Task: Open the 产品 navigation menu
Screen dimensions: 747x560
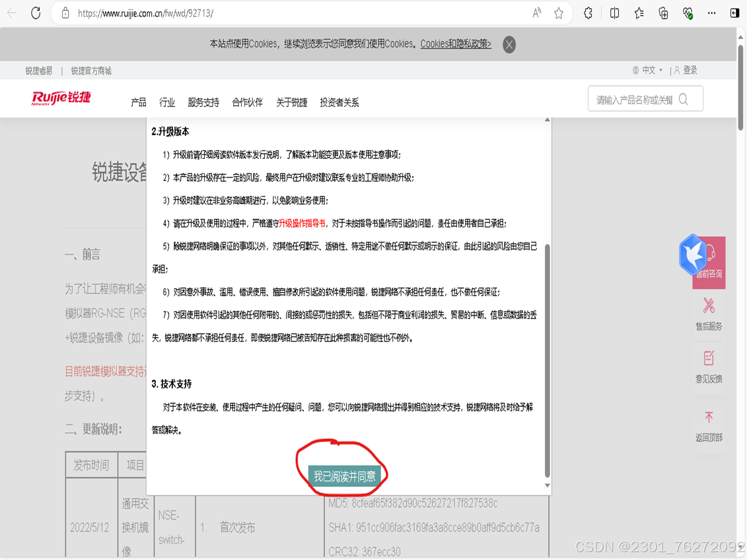Action: click(138, 103)
